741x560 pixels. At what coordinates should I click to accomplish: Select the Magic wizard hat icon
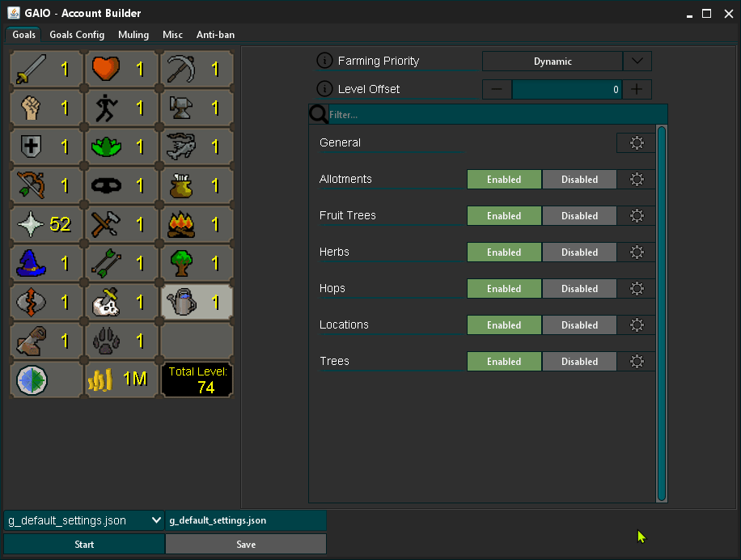[x=32, y=263]
